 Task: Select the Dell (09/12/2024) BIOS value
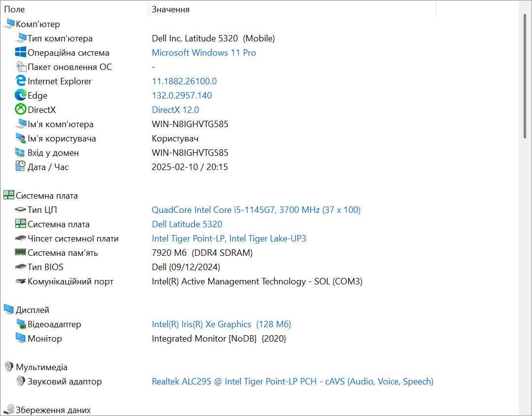[186, 267]
